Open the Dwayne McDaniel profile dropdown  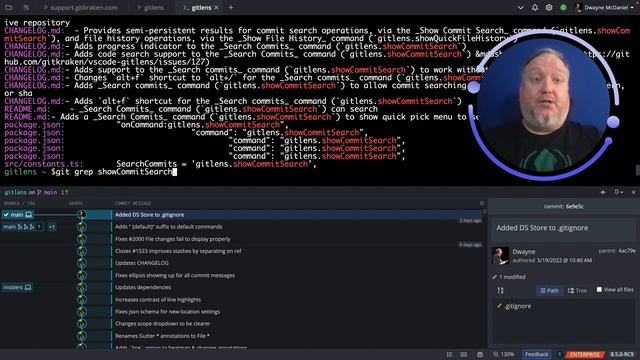point(604,7)
